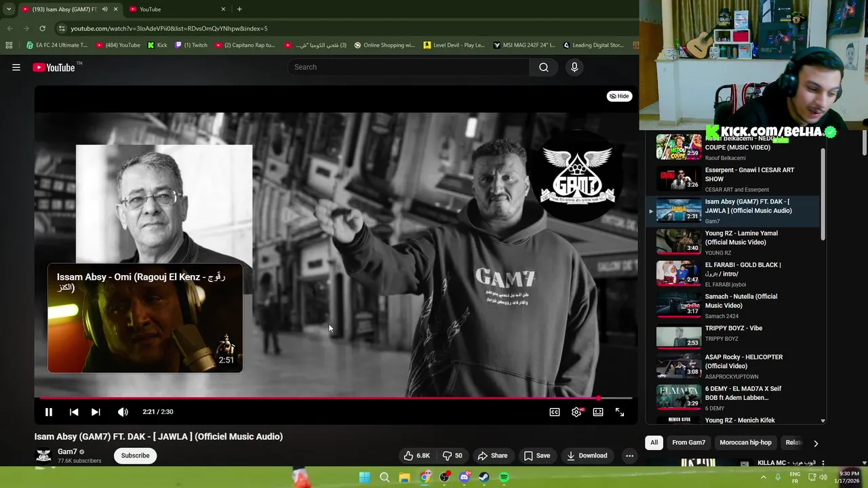Open the tab search dropdown
The image size is (868, 488).
pos(9,9)
